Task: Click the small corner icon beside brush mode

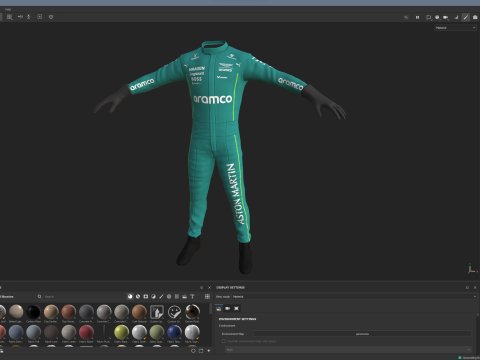Action: (x=457, y=17)
